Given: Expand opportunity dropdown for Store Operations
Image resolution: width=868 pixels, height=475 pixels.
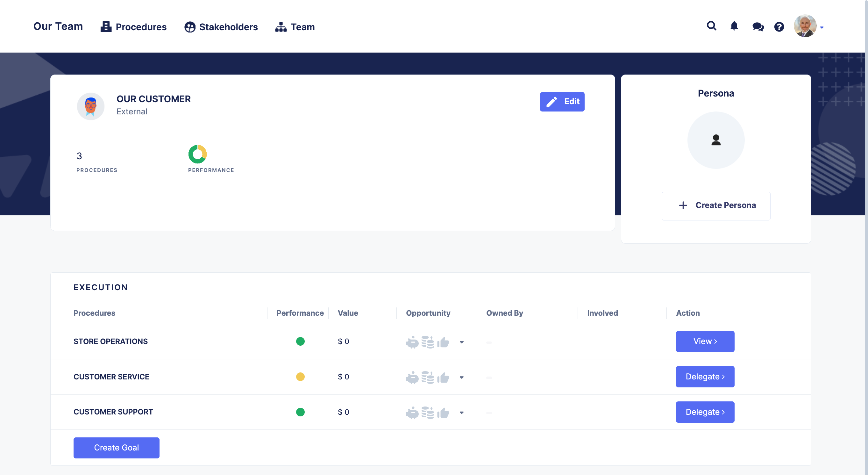Looking at the screenshot, I should pos(461,342).
